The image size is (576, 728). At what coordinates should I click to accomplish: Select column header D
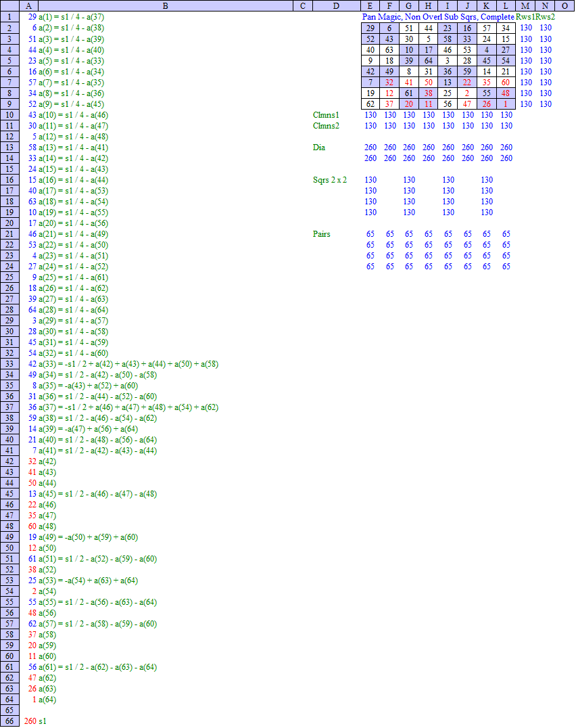336,5
